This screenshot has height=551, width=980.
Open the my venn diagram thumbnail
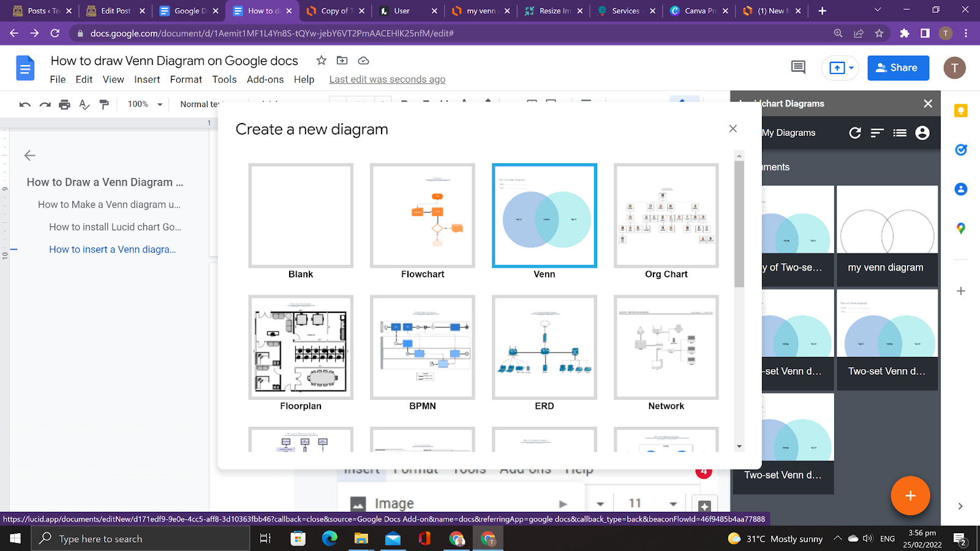click(887, 236)
